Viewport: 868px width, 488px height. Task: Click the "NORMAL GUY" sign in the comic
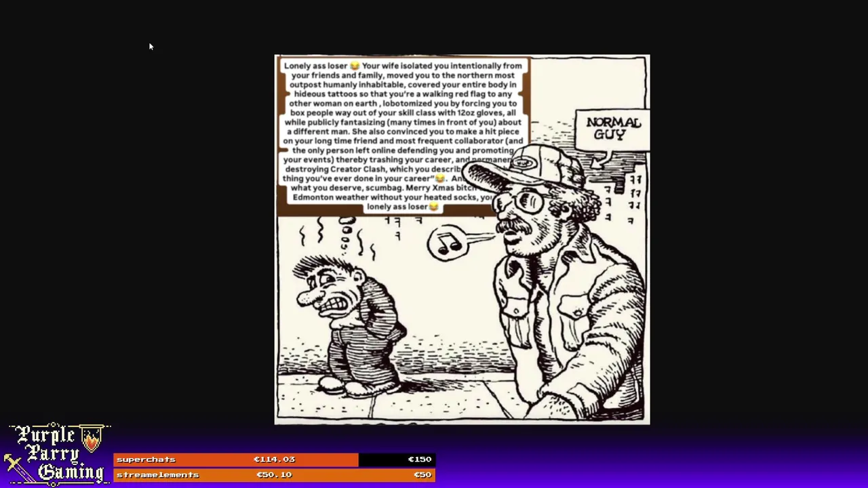click(x=613, y=128)
